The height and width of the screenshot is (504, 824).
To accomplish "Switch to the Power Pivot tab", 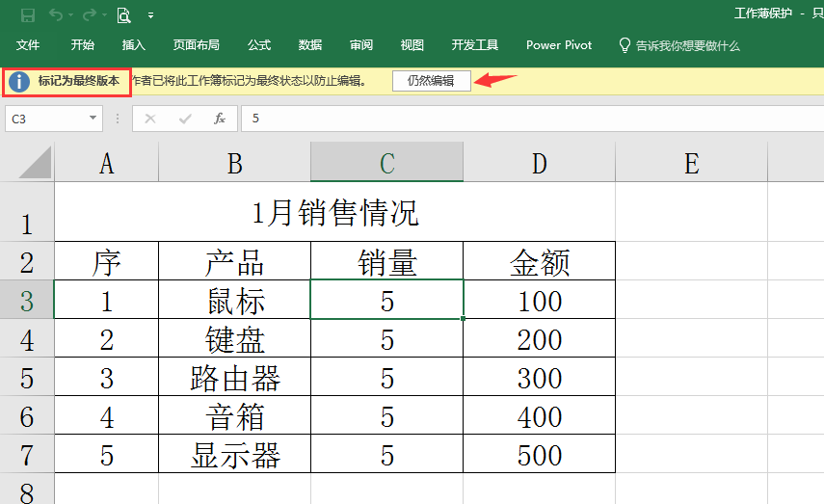I will (559, 45).
